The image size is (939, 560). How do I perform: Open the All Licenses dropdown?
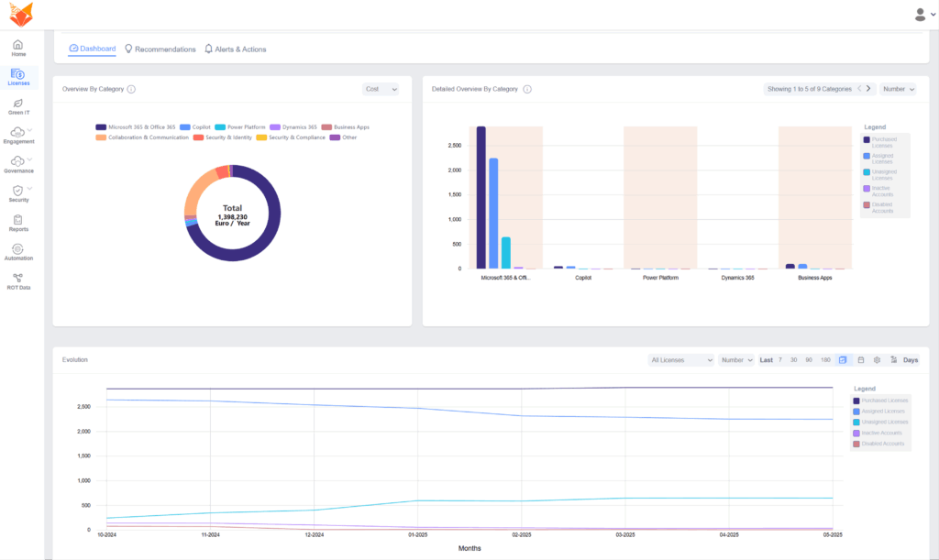coord(680,359)
